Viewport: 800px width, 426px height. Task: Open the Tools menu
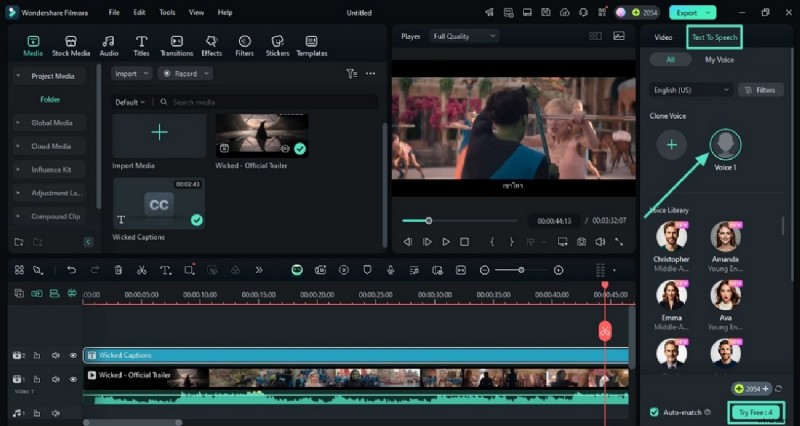(x=167, y=13)
